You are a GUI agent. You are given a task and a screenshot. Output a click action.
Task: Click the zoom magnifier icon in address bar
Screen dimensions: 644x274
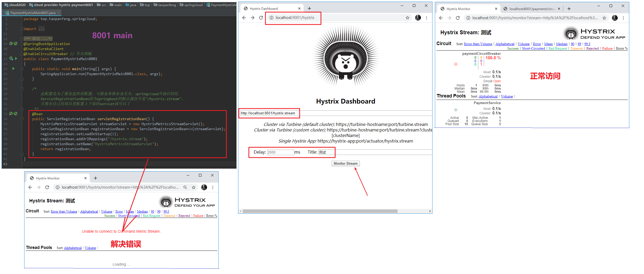pos(185,187)
